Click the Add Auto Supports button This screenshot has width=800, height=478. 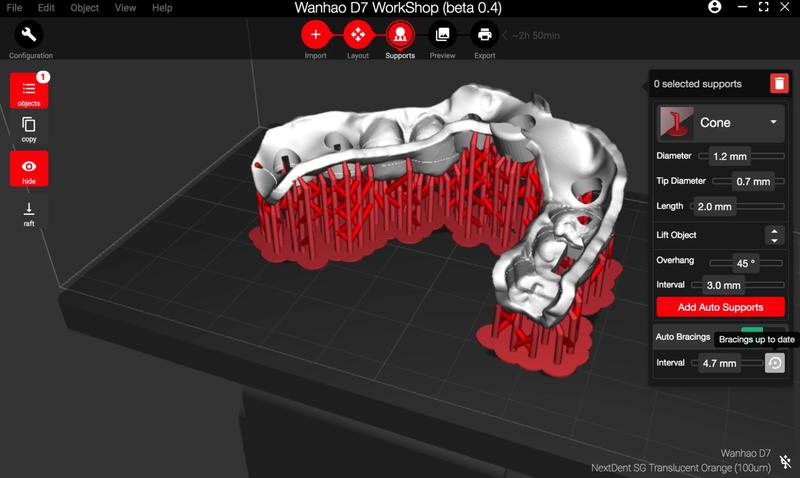pyautogui.click(x=720, y=307)
